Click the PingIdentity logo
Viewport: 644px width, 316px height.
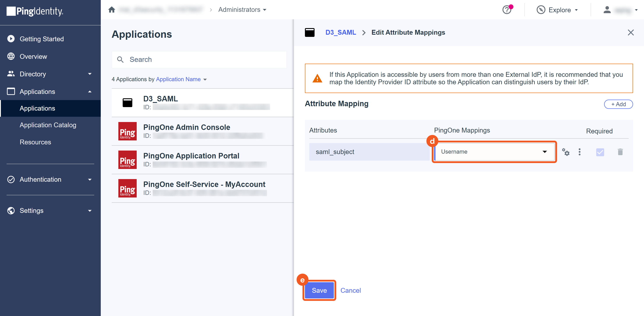coord(35,11)
